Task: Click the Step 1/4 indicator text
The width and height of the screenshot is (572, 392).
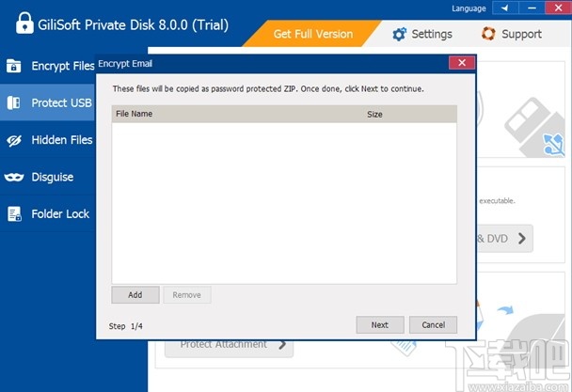Action: tap(125, 326)
